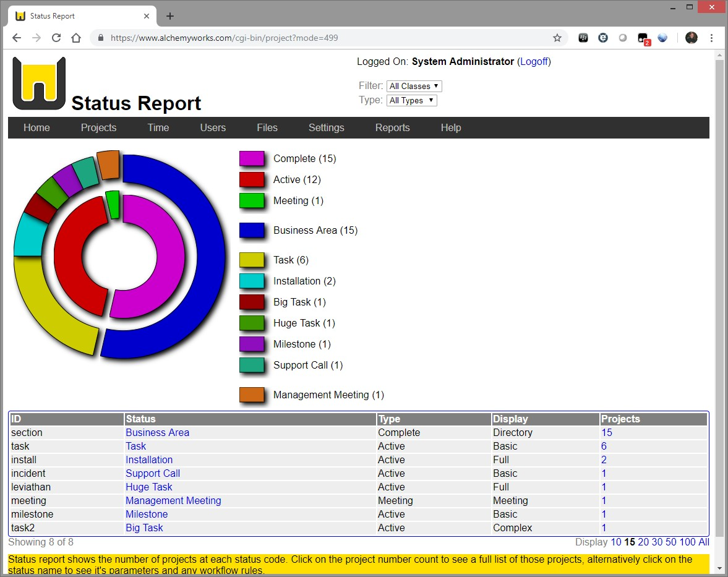Click the magenta inner ring chart segment

coord(171,255)
